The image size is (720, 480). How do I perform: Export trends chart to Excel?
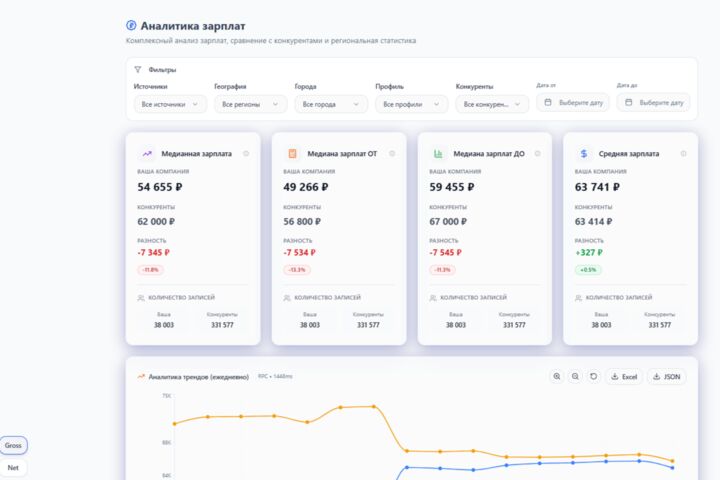pyautogui.click(x=624, y=377)
